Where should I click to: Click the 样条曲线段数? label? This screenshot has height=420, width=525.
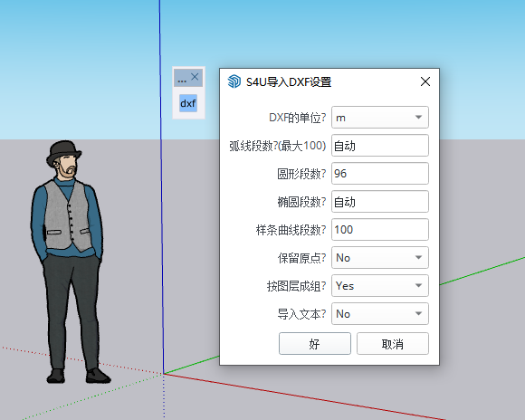tap(291, 230)
